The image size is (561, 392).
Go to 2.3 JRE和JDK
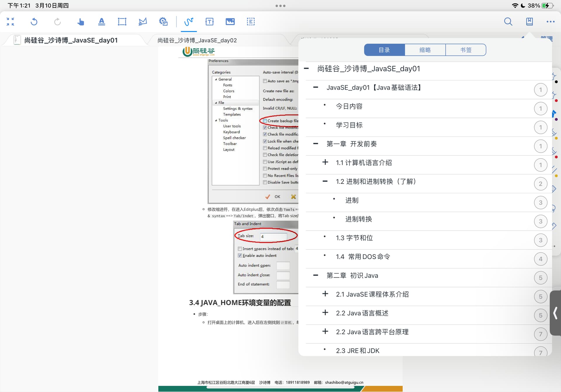[358, 351]
